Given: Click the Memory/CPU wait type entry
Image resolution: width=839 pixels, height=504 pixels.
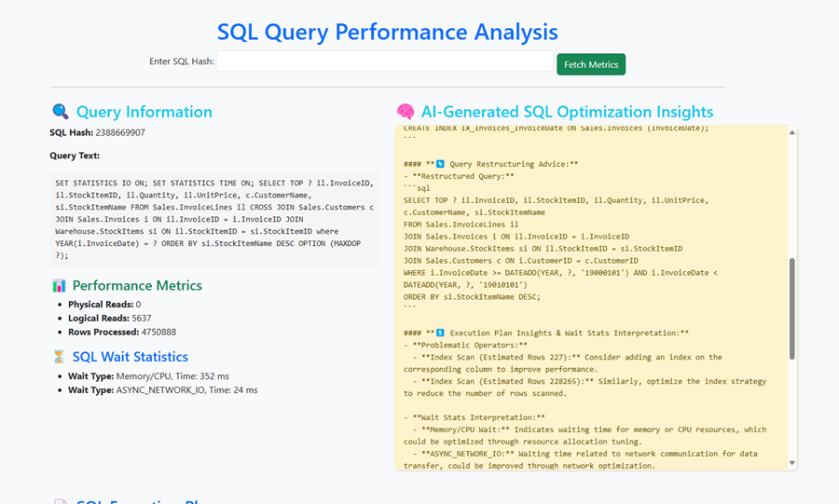Looking at the screenshot, I should click(x=148, y=376).
